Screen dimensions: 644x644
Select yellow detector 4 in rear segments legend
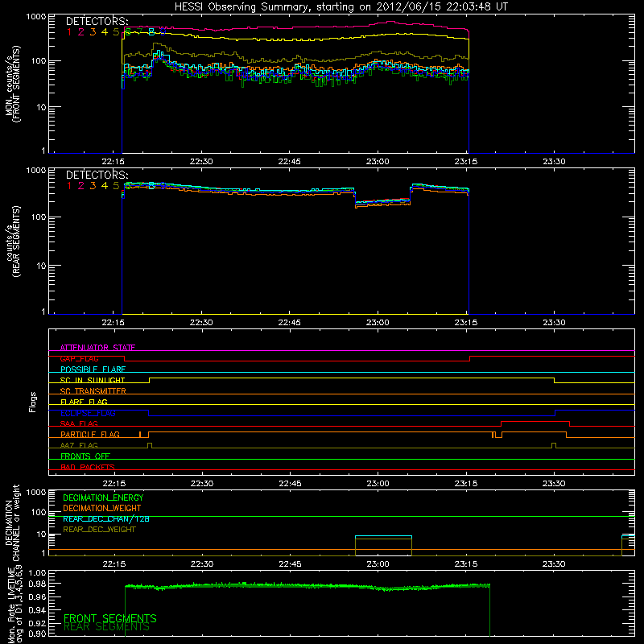coord(105,186)
